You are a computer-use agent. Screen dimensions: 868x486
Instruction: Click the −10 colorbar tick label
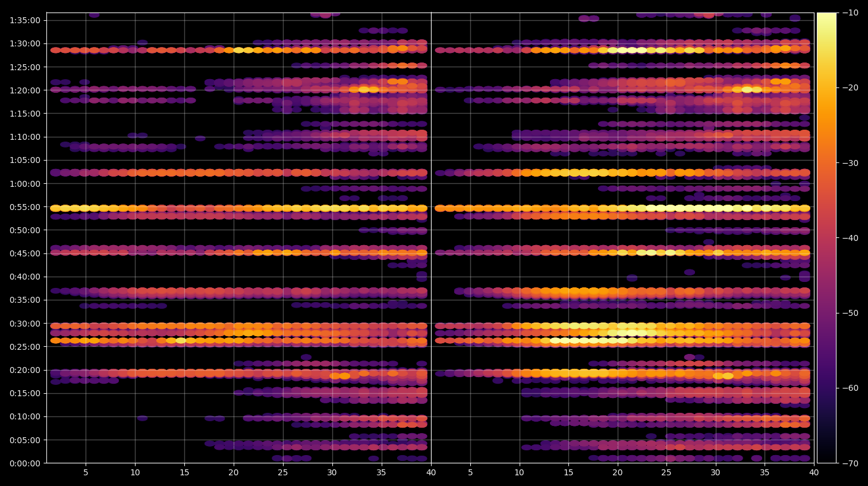[850, 12]
